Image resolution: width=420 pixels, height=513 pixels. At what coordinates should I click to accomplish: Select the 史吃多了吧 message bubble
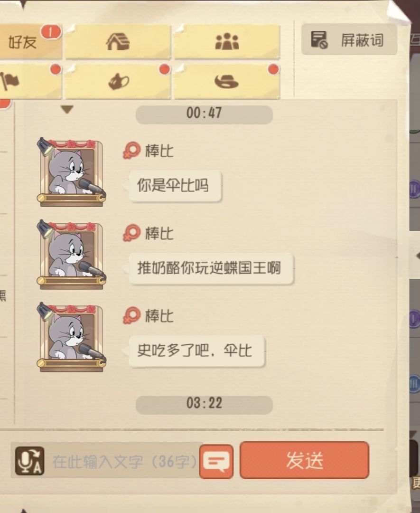pos(196,351)
